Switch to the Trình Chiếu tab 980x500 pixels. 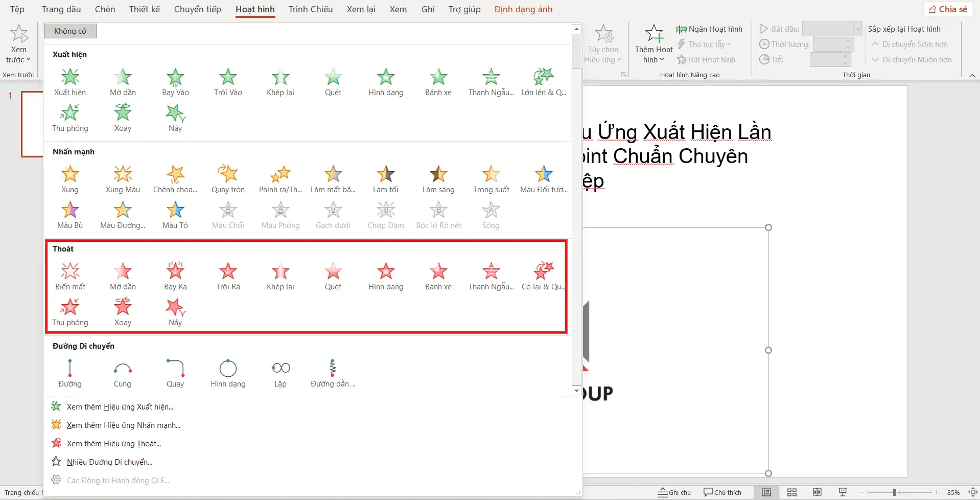[x=310, y=9]
